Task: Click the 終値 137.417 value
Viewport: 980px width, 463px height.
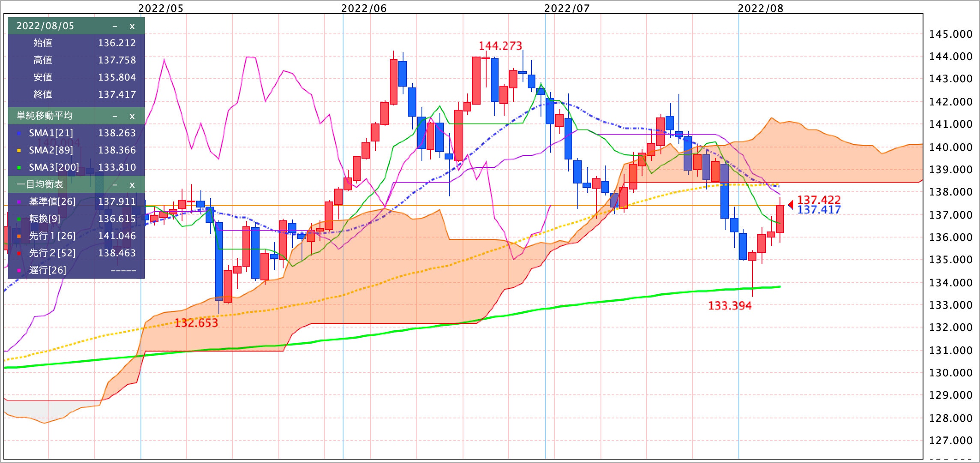Action: click(x=117, y=94)
